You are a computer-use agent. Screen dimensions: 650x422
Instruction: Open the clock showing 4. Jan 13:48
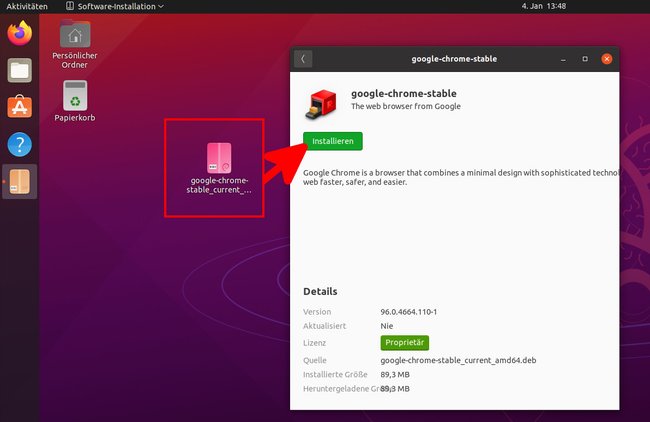tap(543, 6)
